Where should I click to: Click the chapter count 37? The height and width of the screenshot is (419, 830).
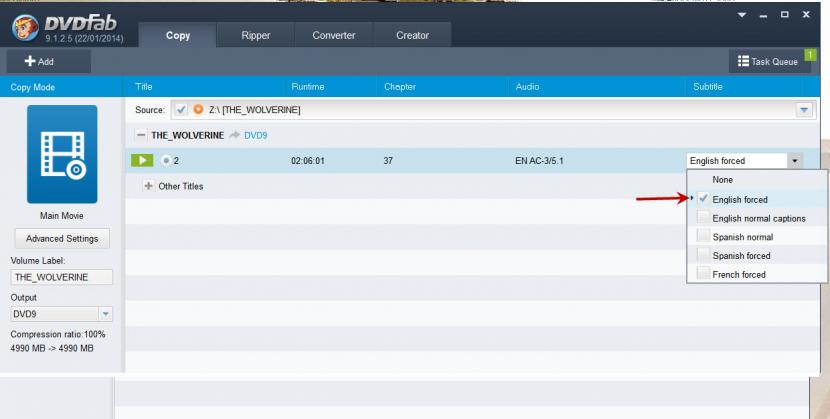point(388,161)
